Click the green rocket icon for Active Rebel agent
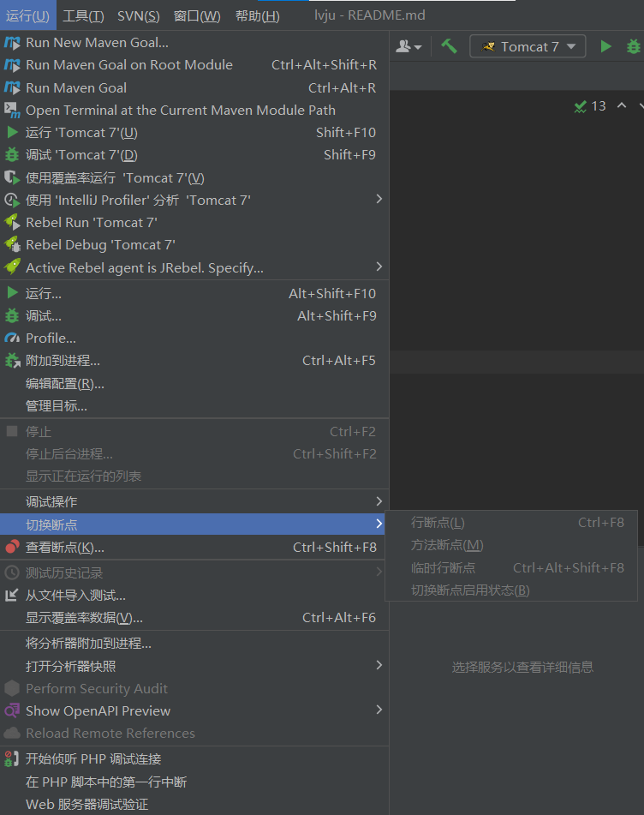The height and width of the screenshot is (815, 644). pos(12,267)
